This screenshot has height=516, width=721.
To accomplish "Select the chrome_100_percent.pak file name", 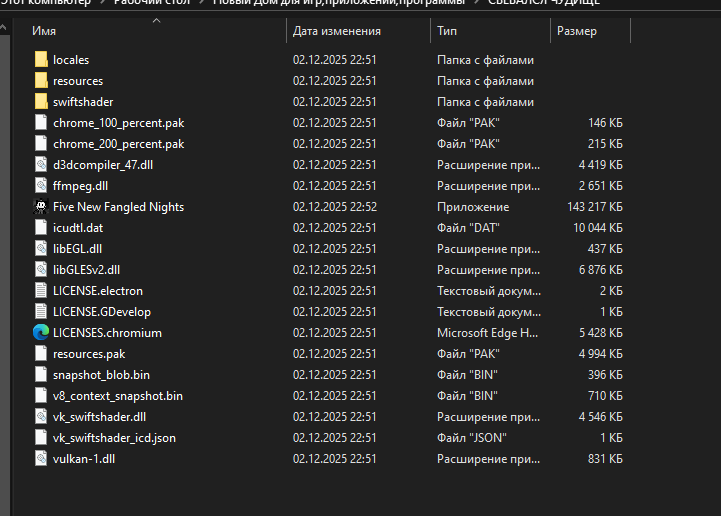I will tap(119, 123).
